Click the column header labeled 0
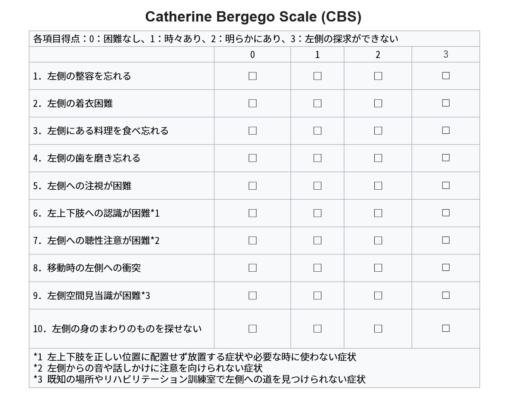This screenshot has height=408, width=532. [x=253, y=55]
